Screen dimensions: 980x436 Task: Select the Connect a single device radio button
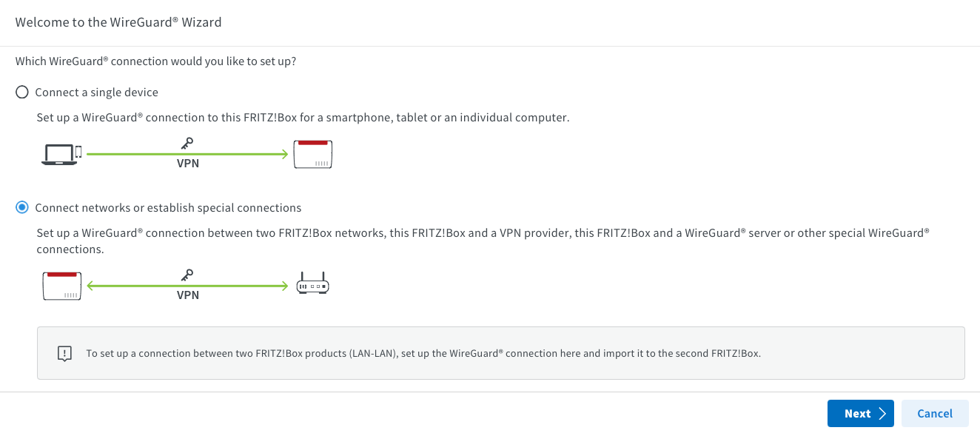pyautogui.click(x=22, y=93)
